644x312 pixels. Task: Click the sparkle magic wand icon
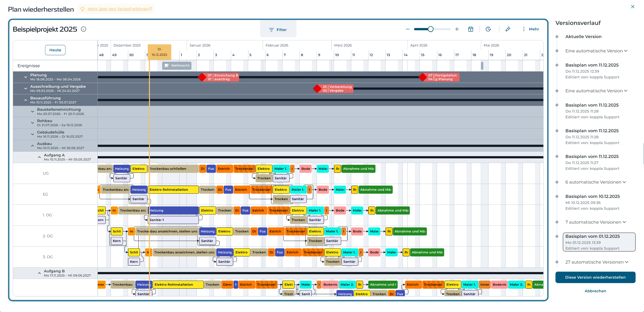tap(508, 29)
